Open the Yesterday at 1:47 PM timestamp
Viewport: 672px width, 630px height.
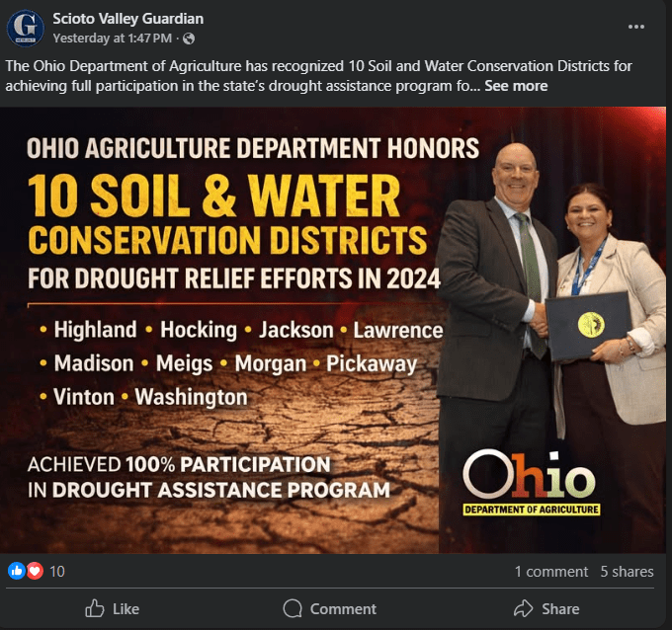(x=114, y=39)
